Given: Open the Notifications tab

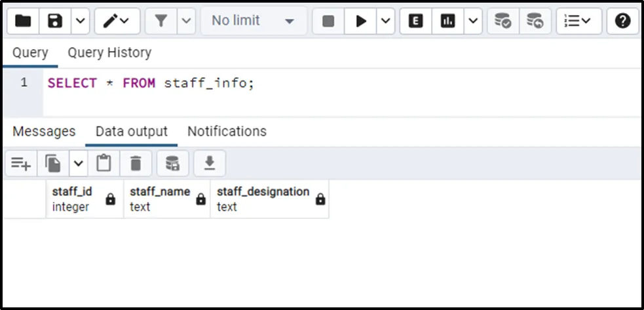Looking at the screenshot, I should coord(227,131).
